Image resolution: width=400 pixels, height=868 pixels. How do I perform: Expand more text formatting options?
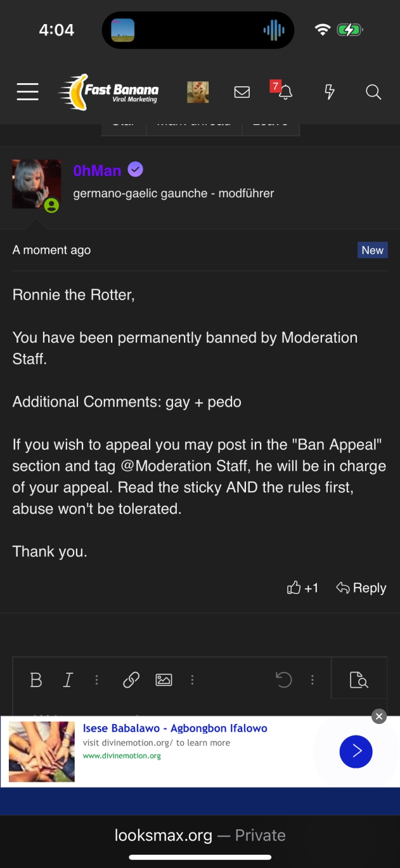96,680
